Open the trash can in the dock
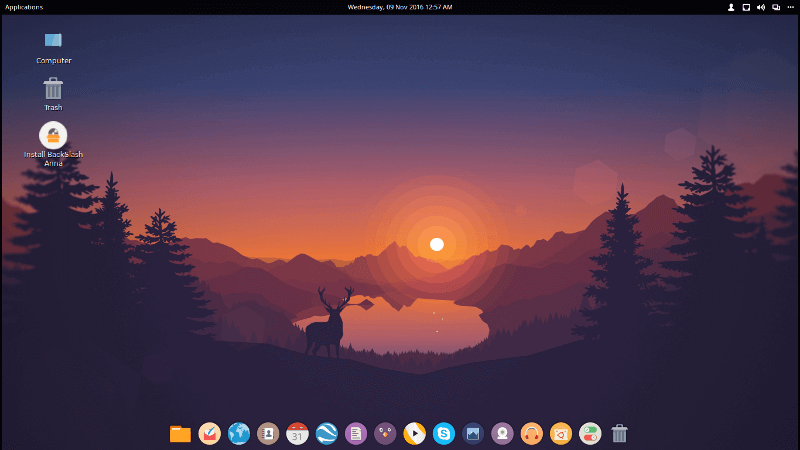Screen dimensions: 800x450 click(619, 433)
